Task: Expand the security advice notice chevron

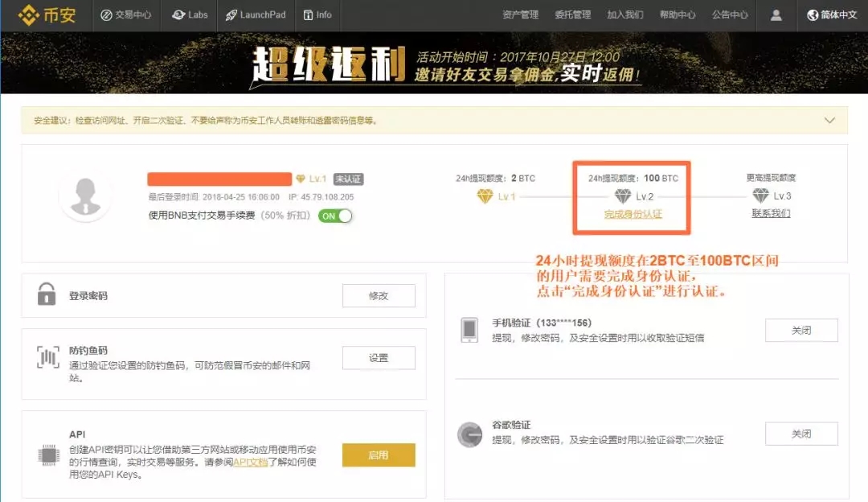Action: [x=829, y=120]
